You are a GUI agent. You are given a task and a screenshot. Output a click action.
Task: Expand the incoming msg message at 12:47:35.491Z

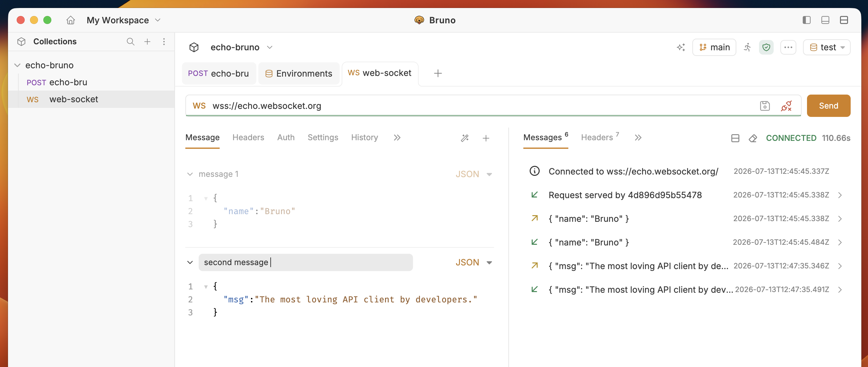click(x=840, y=289)
